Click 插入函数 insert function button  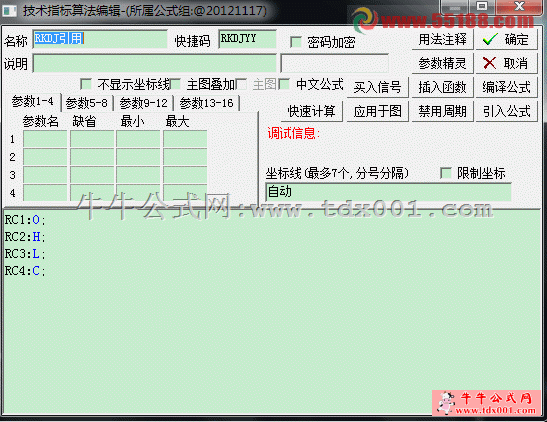442,87
